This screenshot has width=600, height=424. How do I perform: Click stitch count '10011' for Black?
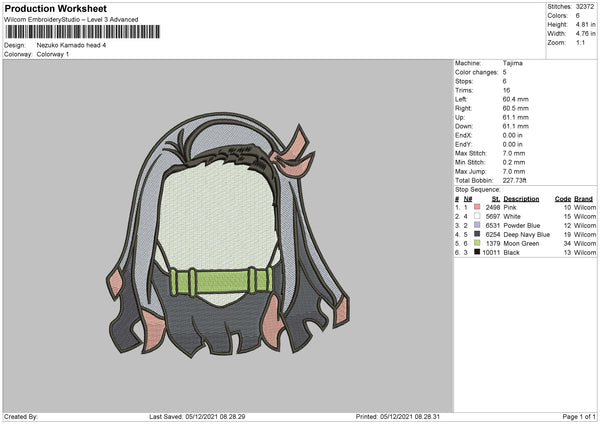pyautogui.click(x=491, y=253)
